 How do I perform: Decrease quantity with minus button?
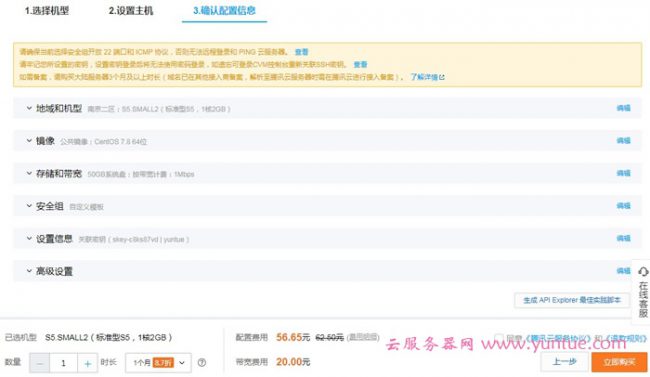[x=40, y=363]
